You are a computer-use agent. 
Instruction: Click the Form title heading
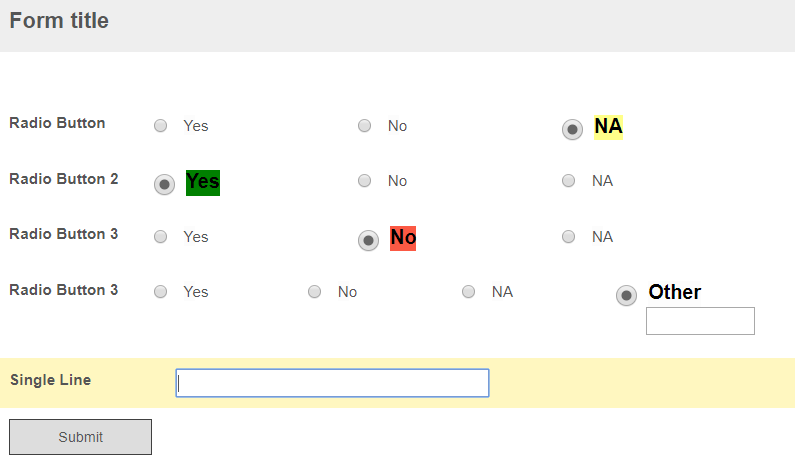(x=59, y=21)
